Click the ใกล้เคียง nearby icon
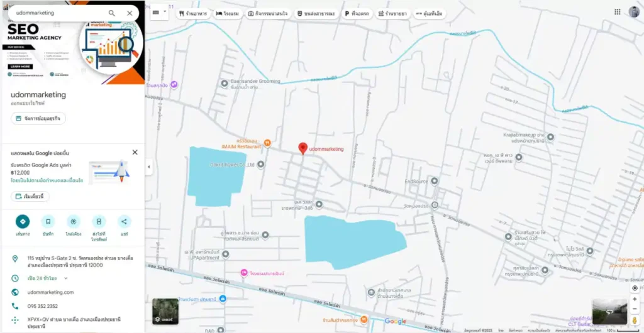644x333 pixels. click(x=74, y=221)
